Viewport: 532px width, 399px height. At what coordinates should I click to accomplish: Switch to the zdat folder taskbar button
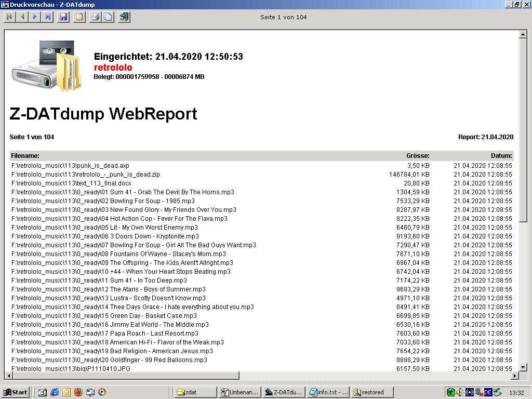(x=196, y=392)
